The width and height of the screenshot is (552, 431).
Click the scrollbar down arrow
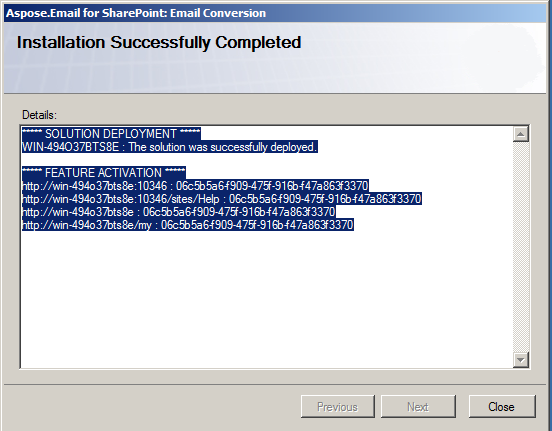pos(521,360)
